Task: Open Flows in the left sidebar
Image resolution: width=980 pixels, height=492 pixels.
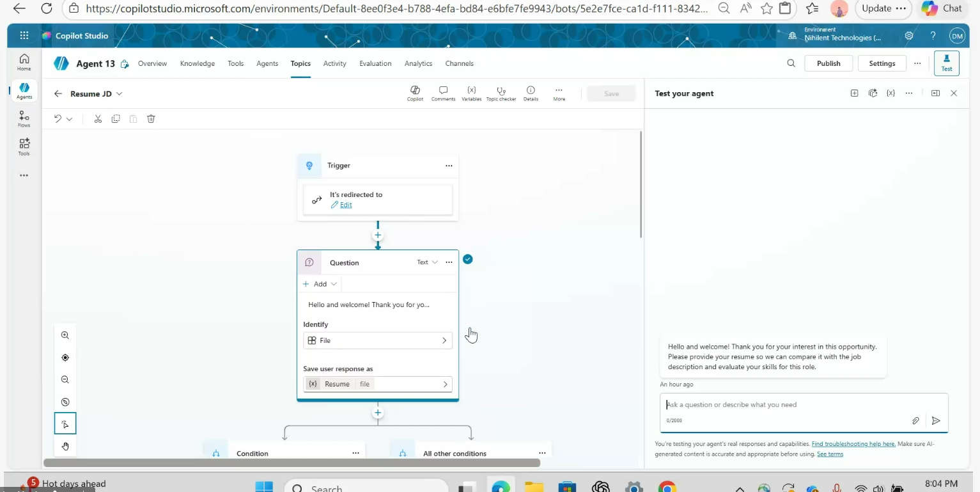Action: (x=24, y=118)
